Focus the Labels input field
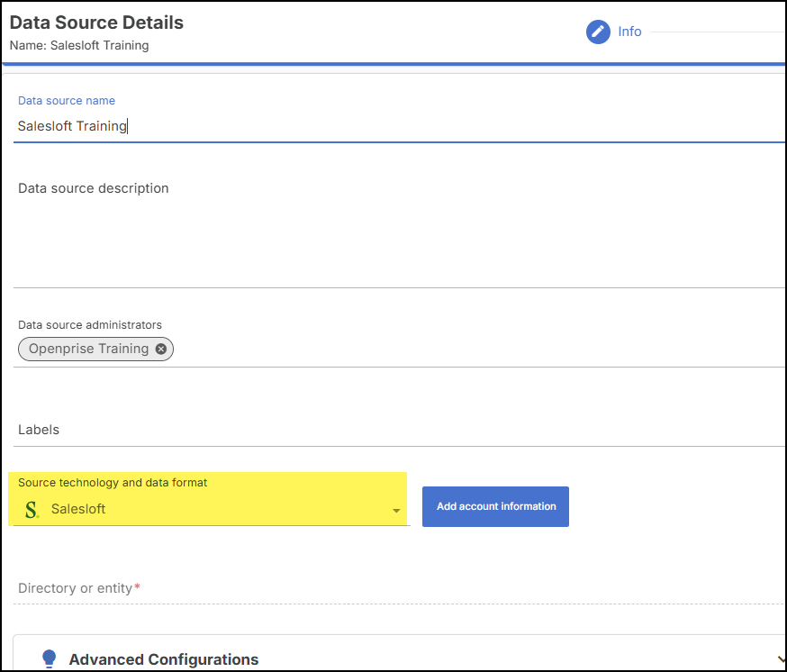 click(400, 431)
